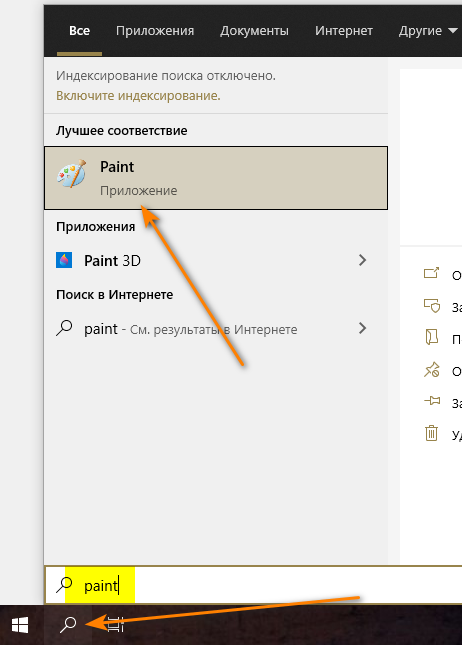462x645 pixels.
Task: Open the Paint app best match result
Action: [216, 178]
